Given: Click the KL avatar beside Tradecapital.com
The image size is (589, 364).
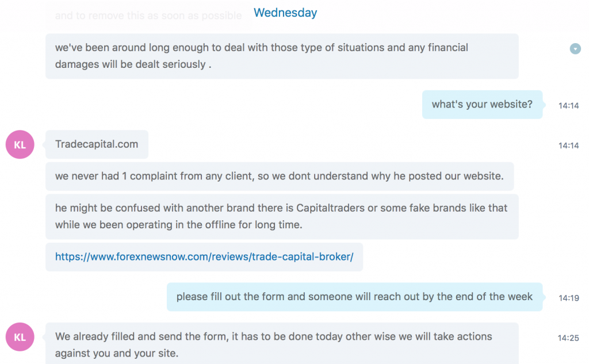Looking at the screenshot, I should (20, 145).
